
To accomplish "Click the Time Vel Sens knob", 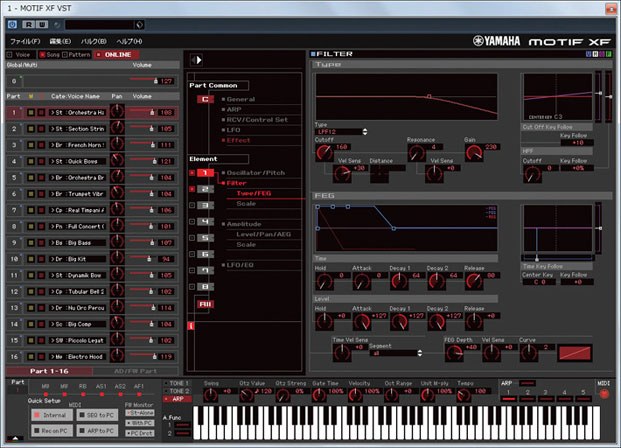I will click(x=341, y=353).
